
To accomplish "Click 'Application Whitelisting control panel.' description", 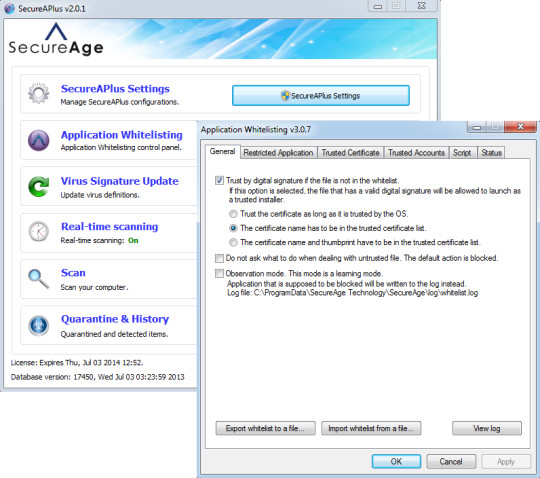I will tap(121, 147).
